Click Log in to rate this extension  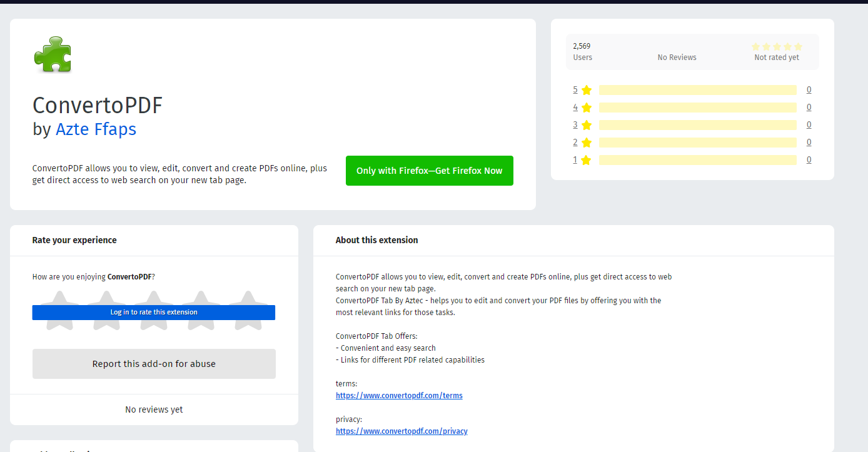click(153, 312)
